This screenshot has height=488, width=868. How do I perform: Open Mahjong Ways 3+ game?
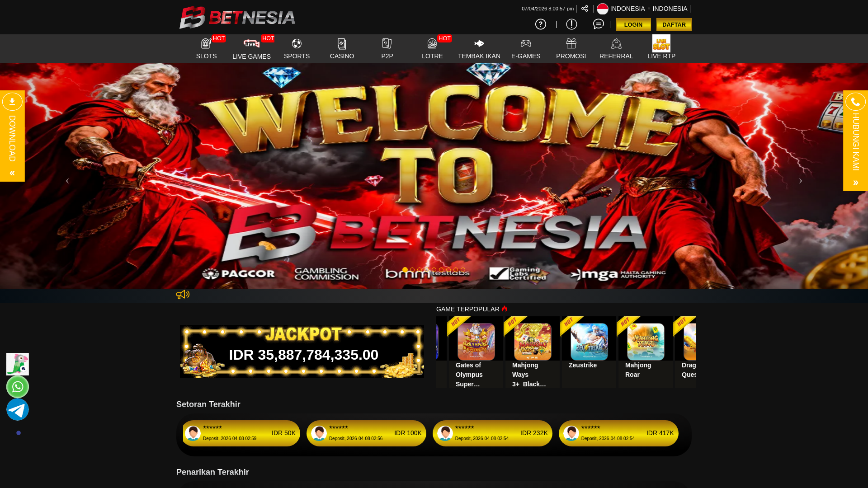coord(532,352)
